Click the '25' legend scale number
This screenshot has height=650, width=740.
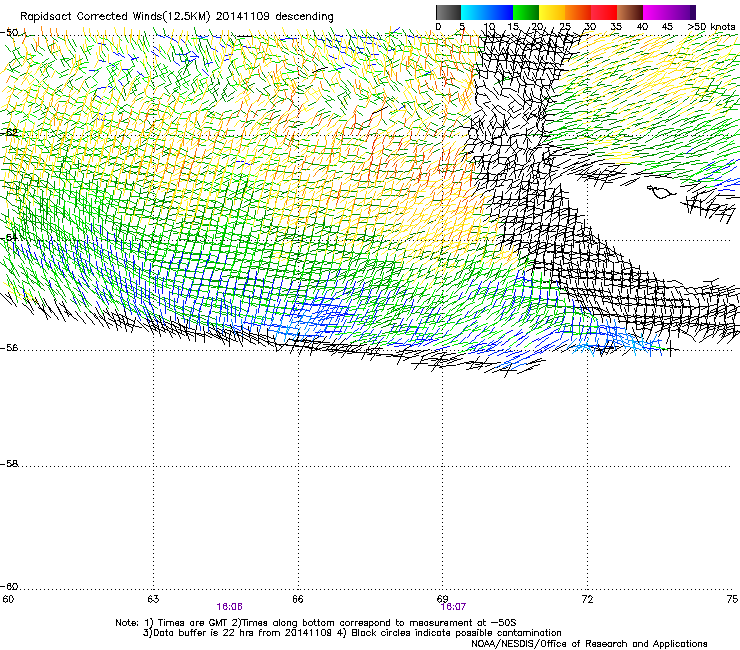coord(565,27)
